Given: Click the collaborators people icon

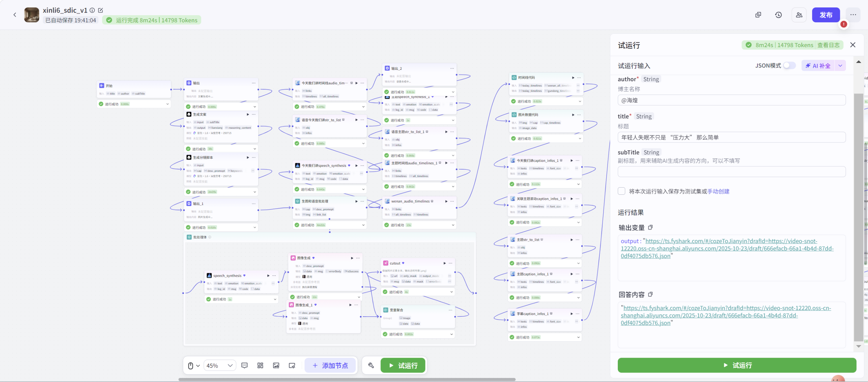Looking at the screenshot, I should pyautogui.click(x=799, y=15).
